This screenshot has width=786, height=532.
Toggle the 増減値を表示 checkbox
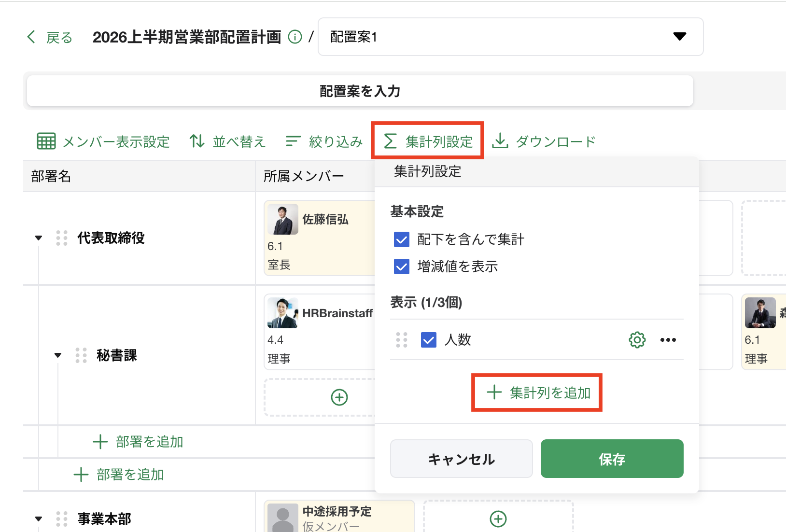pos(402,266)
